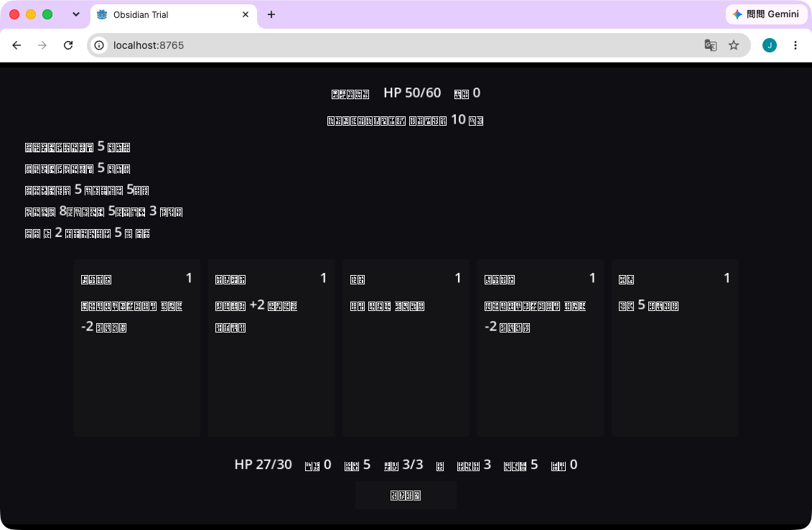Click the player HP 27/30 text

pos(263,465)
